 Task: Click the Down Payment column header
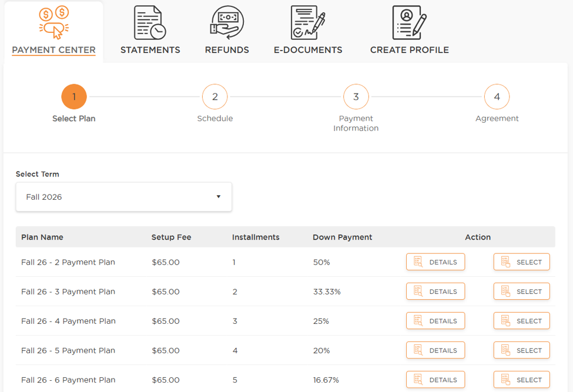coord(343,237)
